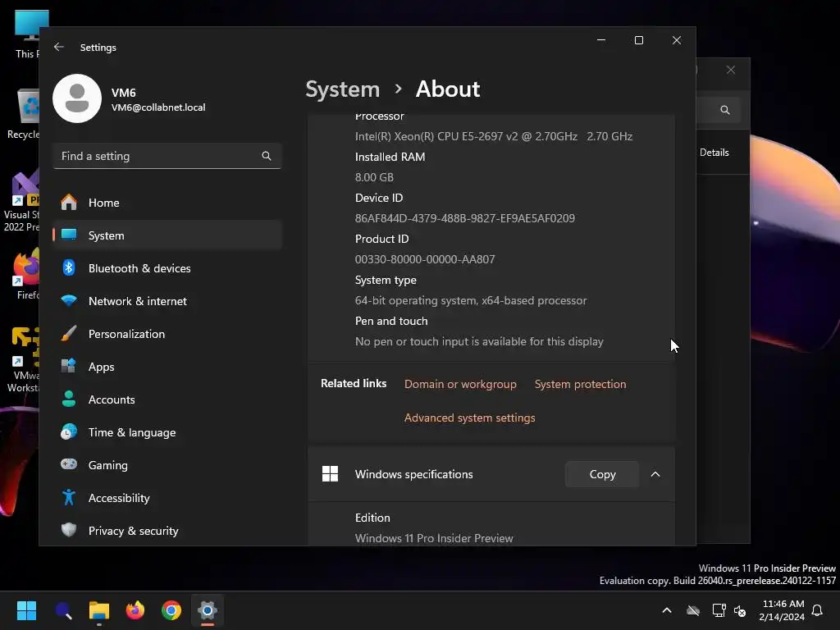Click the Apps grid icon

point(69,366)
